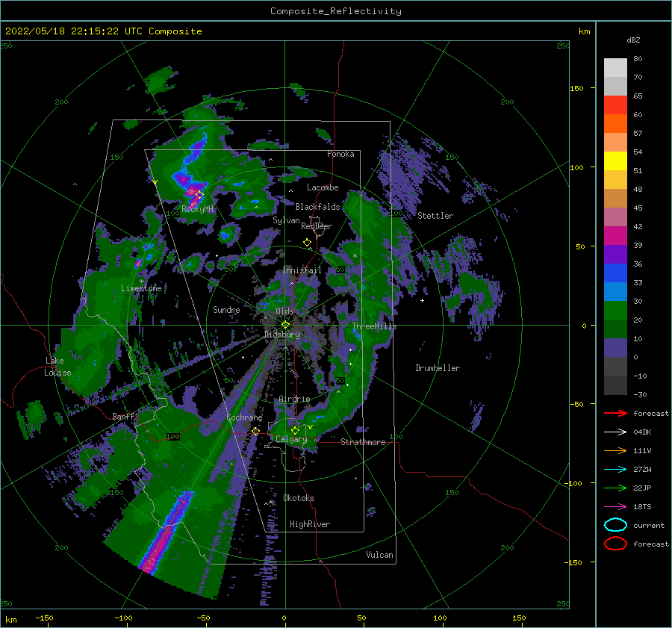The image size is (672, 628).
Task: Pick the dark orange 57-60 dBZ swatch
Action: click(x=615, y=124)
